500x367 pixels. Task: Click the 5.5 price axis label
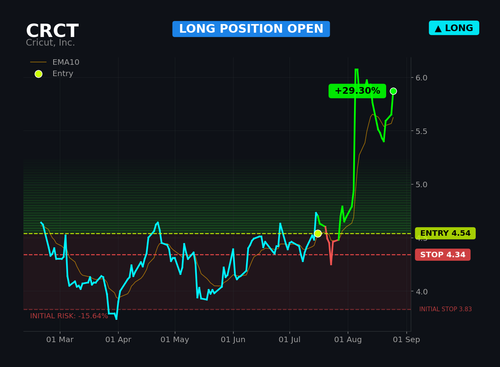[421, 131]
